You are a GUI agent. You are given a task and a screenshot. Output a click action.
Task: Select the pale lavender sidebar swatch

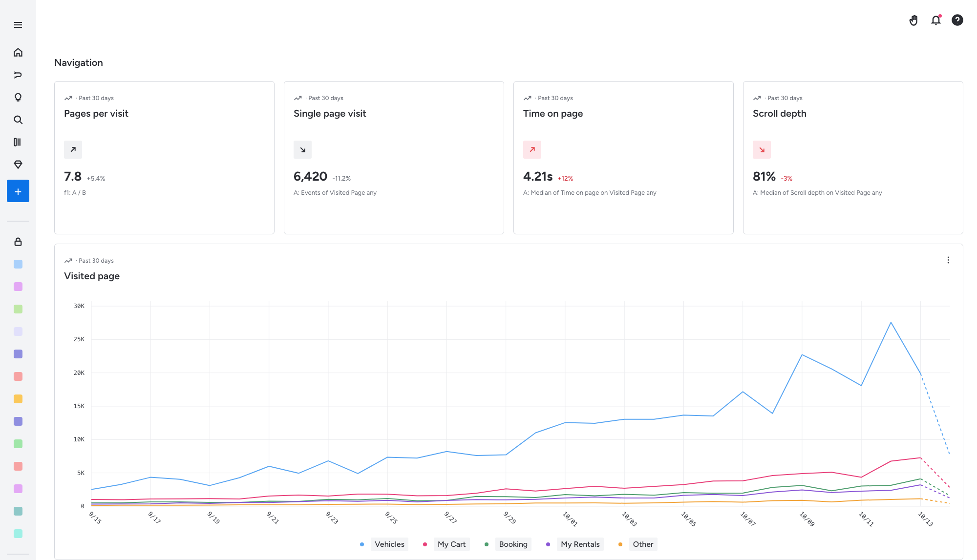click(18, 332)
